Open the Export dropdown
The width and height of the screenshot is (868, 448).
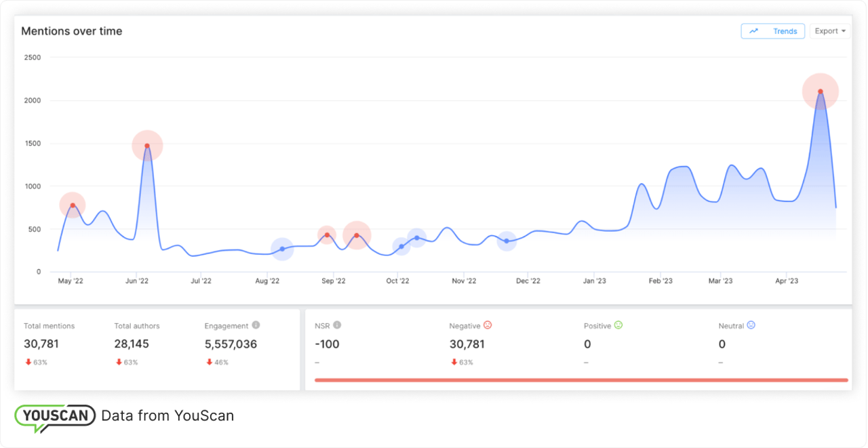(x=830, y=31)
